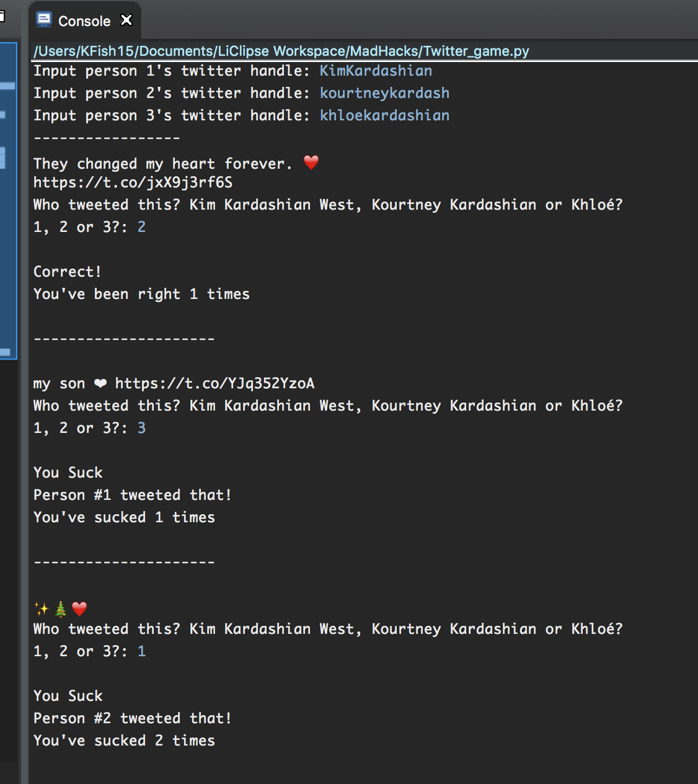
Task: Click the answer '3' after second prompt
Action: click(x=141, y=428)
